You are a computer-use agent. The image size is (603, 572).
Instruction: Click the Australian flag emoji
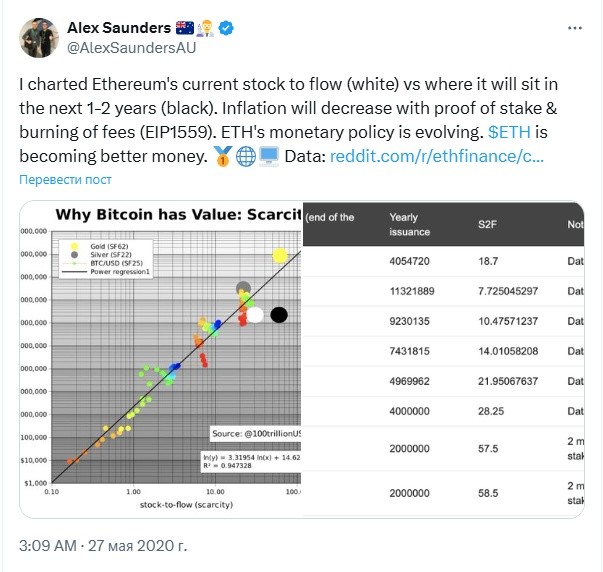click(x=185, y=28)
